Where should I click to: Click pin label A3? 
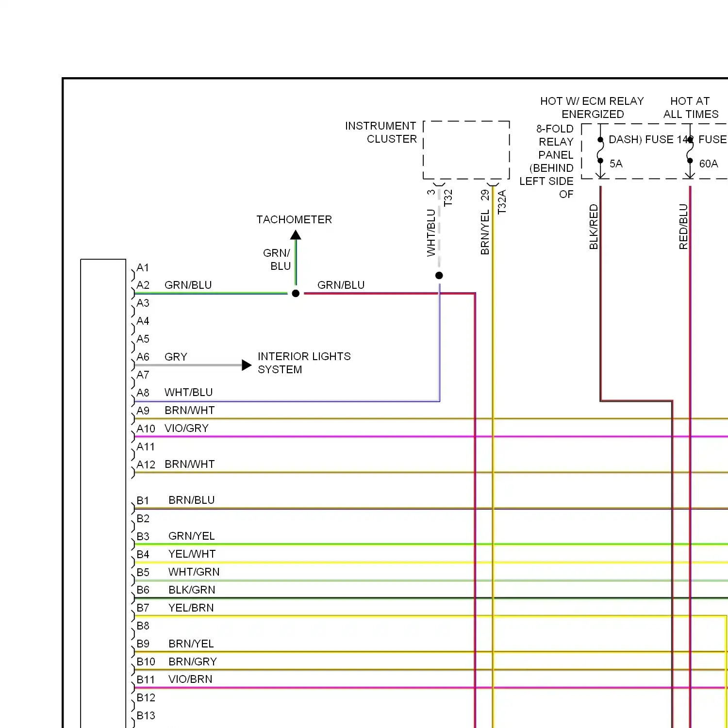point(143,303)
